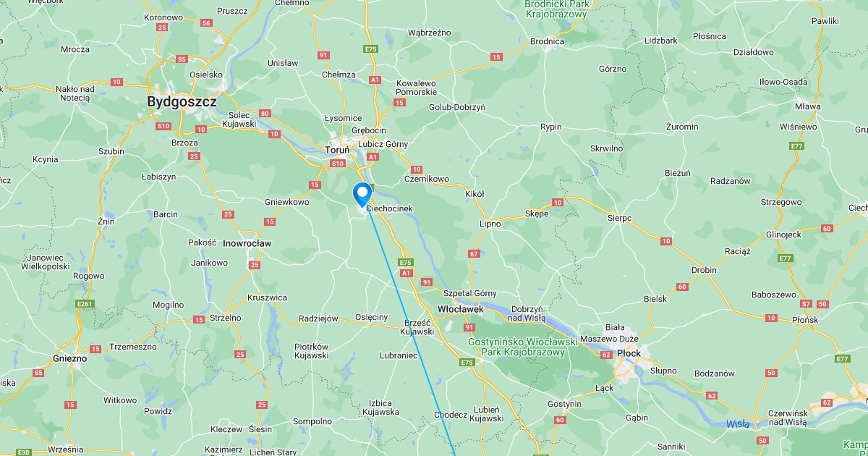Click the Gniezno town label
The image size is (868, 456).
pyautogui.click(x=70, y=358)
